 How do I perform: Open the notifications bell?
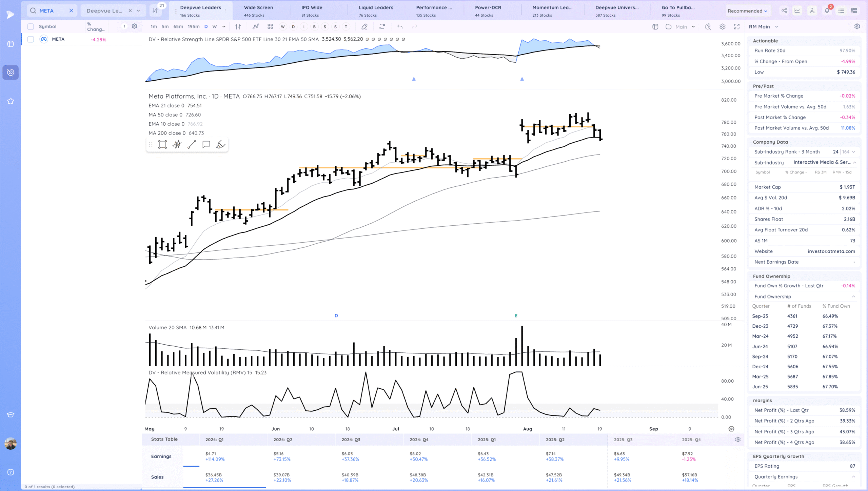pyautogui.click(x=827, y=11)
